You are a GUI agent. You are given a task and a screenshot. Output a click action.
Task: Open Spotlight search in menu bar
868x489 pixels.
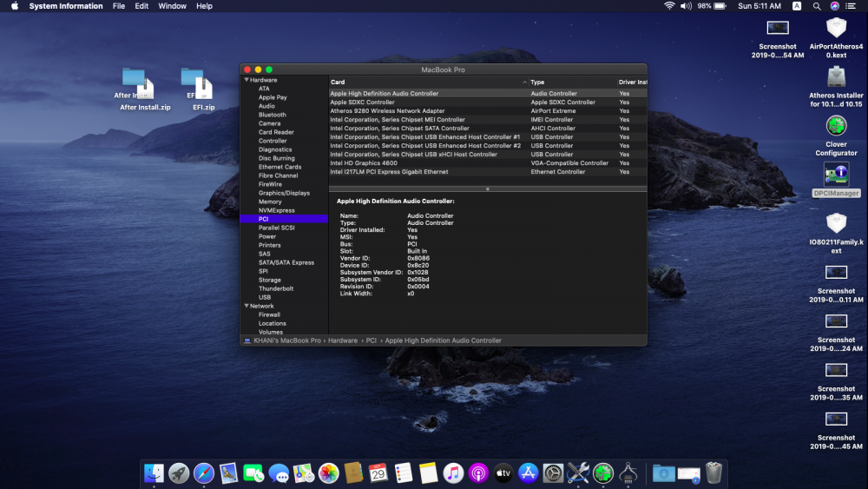click(817, 6)
